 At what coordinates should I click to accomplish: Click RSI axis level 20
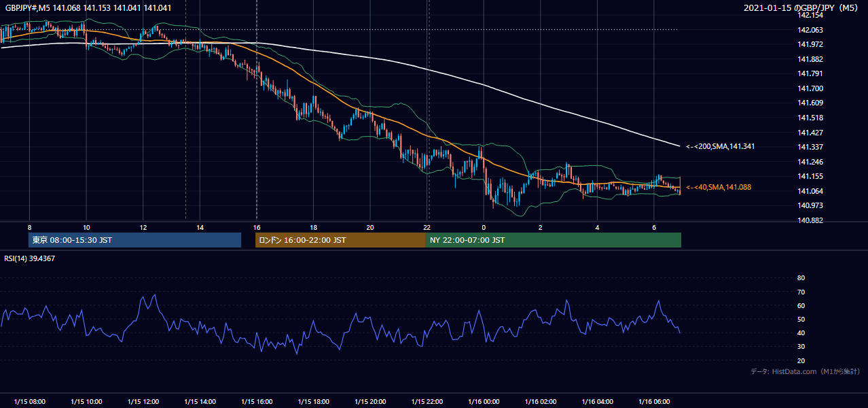tap(801, 360)
